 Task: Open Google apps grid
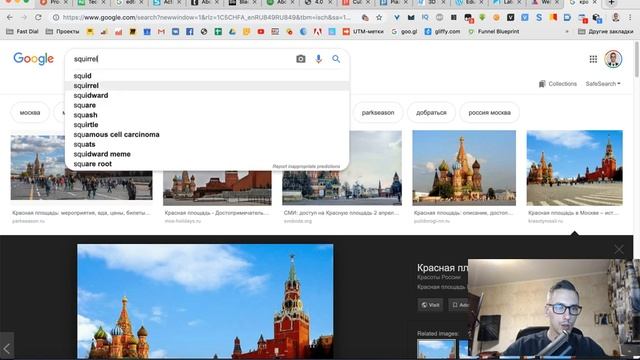click(593, 59)
